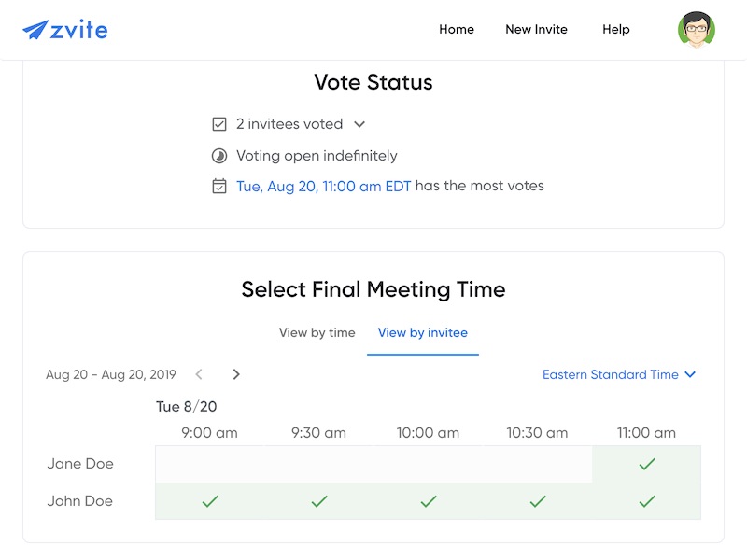This screenshot has width=747, height=560.
Task: Click John Doe's 10:30 am checkmark
Action: (x=537, y=501)
